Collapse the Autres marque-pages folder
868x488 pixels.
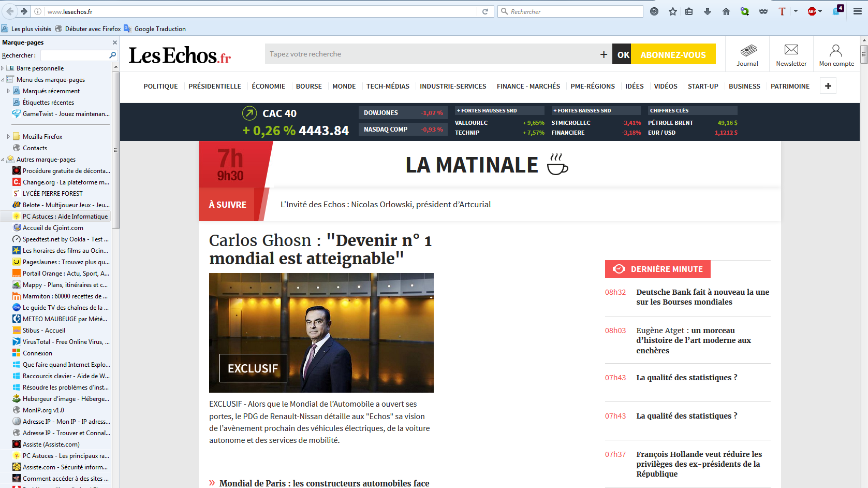point(3,160)
